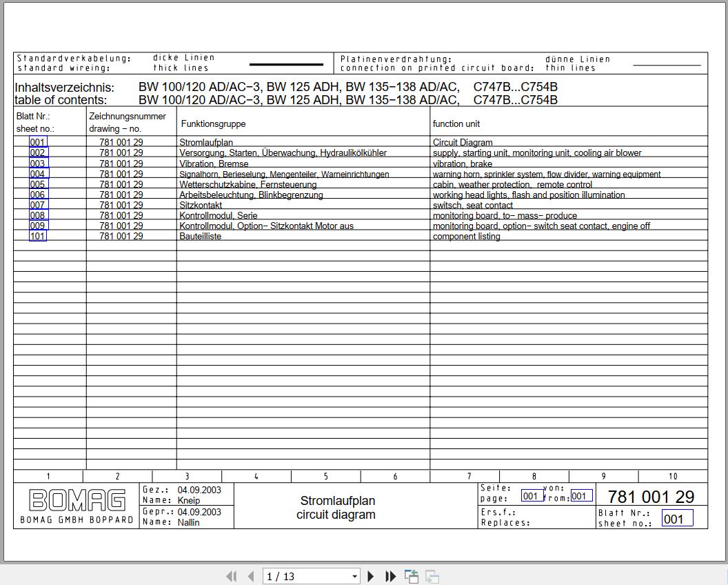Jump to sheet 101 Bauteilliste
Viewport: 728px width, 585px height.
pos(38,236)
